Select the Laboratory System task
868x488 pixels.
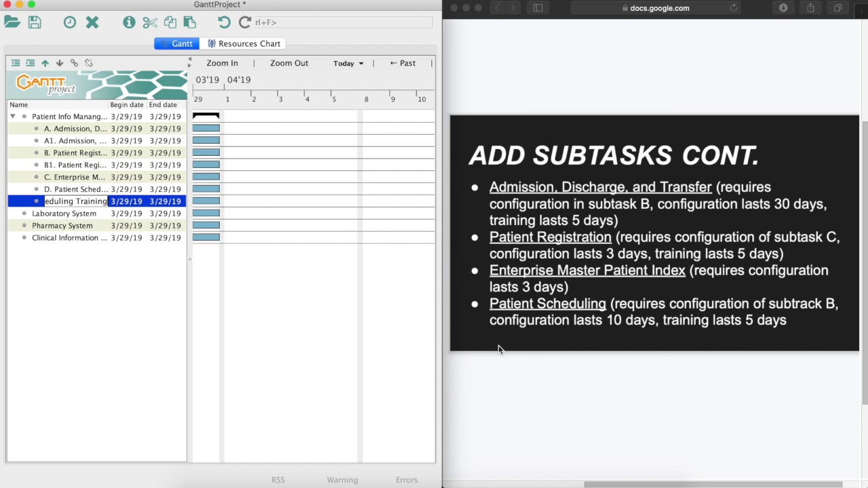click(x=96, y=213)
